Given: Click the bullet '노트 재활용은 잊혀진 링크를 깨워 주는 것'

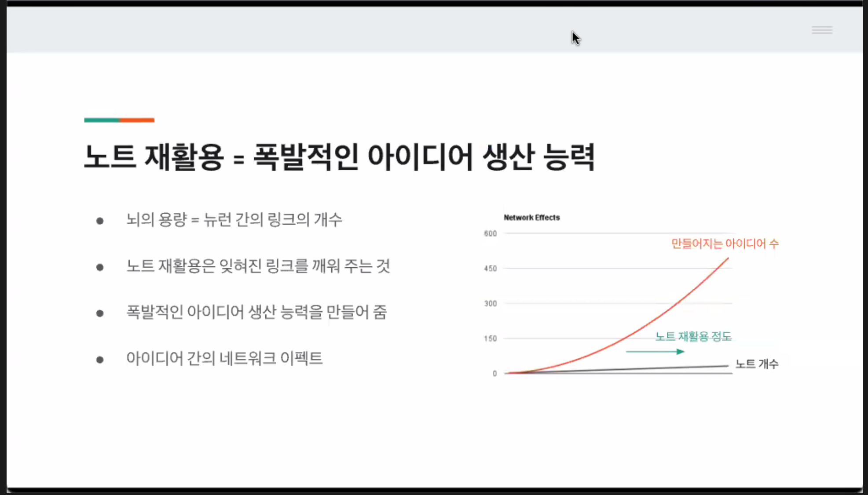Looking at the screenshot, I should [x=258, y=266].
